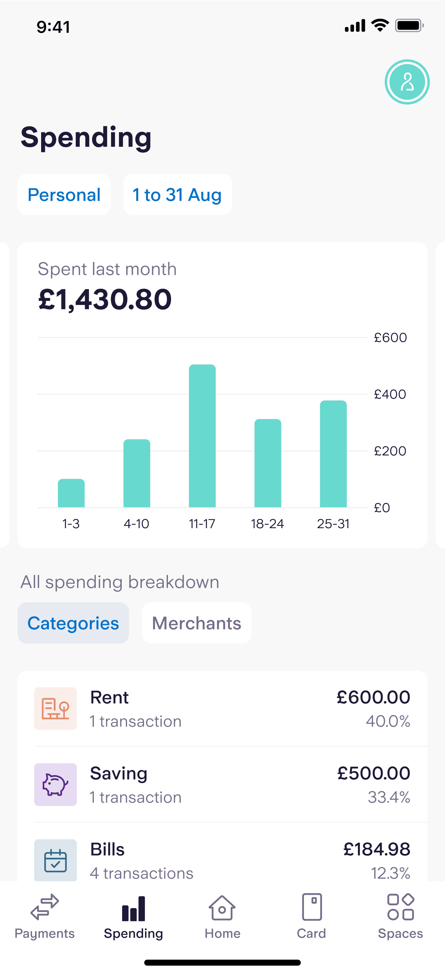Go to Home via house icon
Image resolution: width=445 pixels, height=980 pixels.
pyautogui.click(x=222, y=907)
